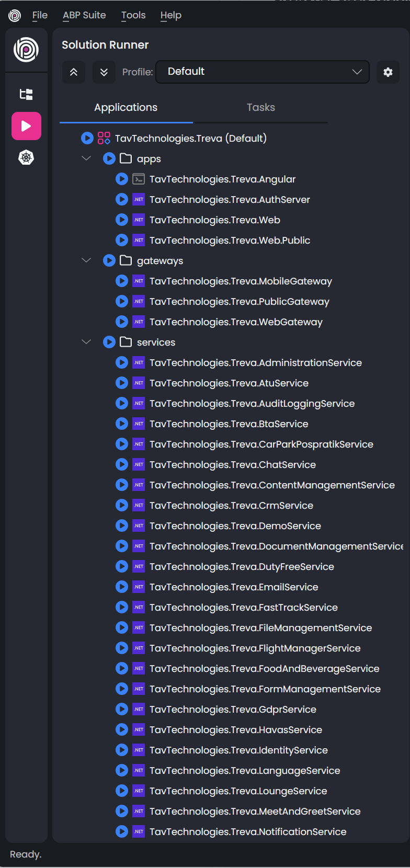Run GdprService play icon
This screenshot has width=410, height=868.
[122, 709]
